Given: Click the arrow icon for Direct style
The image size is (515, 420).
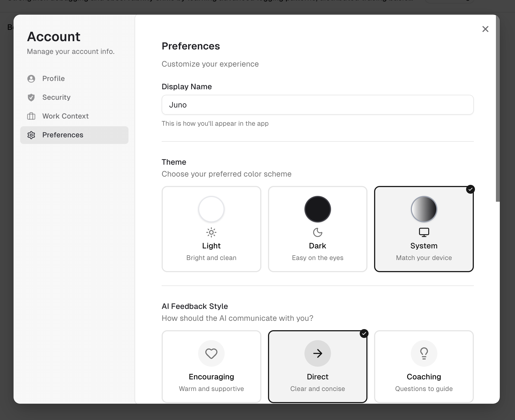Looking at the screenshot, I should [317, 353].
